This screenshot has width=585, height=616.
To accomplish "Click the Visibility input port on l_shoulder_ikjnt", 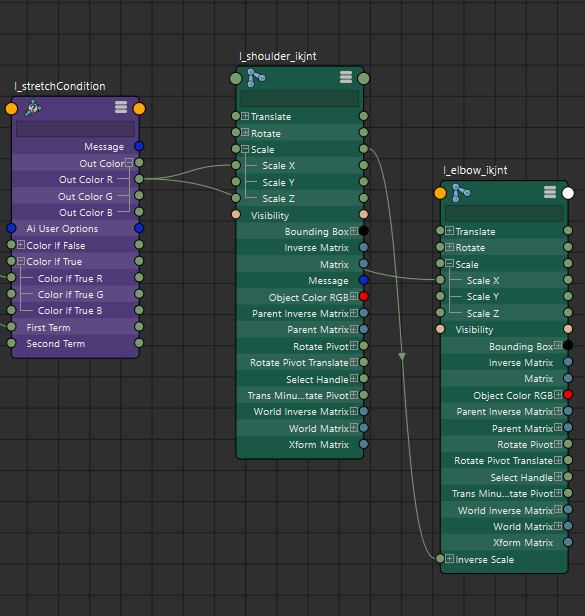I will click(236, 214).
